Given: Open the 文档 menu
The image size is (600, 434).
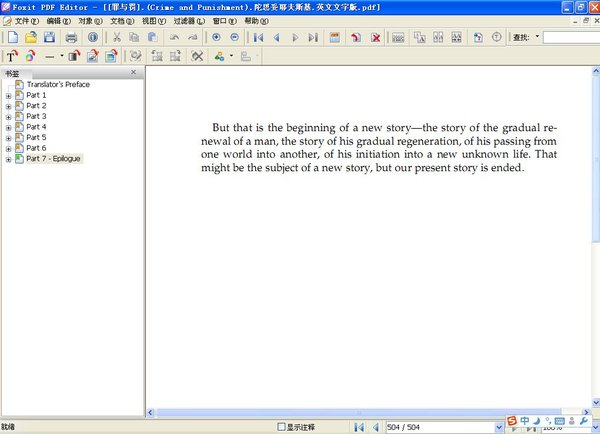Looking at the screenshot, I should coord(122,21).
